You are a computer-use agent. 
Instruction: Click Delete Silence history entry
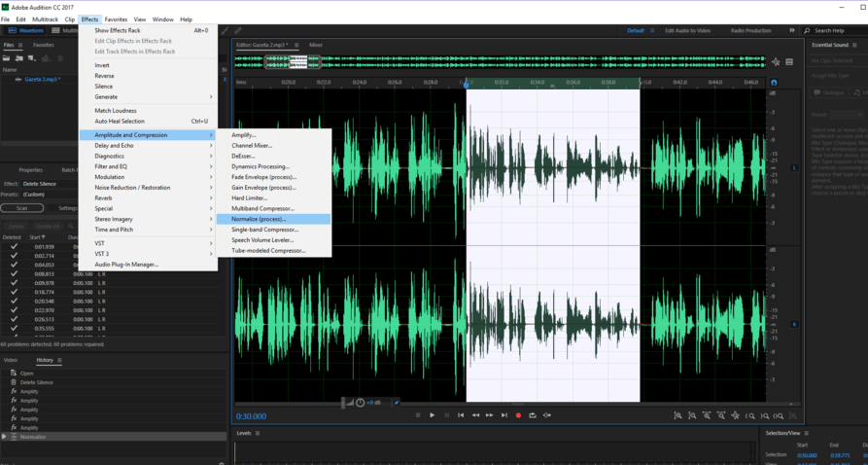point(37,382)
